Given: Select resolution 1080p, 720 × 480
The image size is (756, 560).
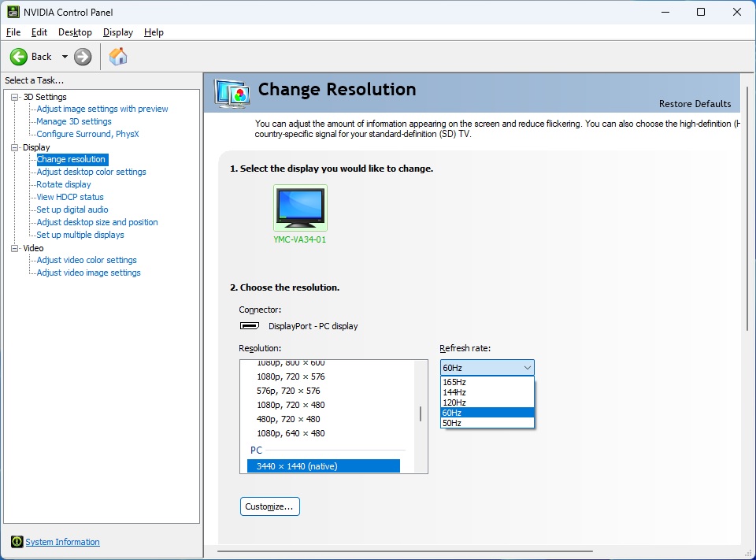Looking at the screenshot, I should click(x=291, y=405).
